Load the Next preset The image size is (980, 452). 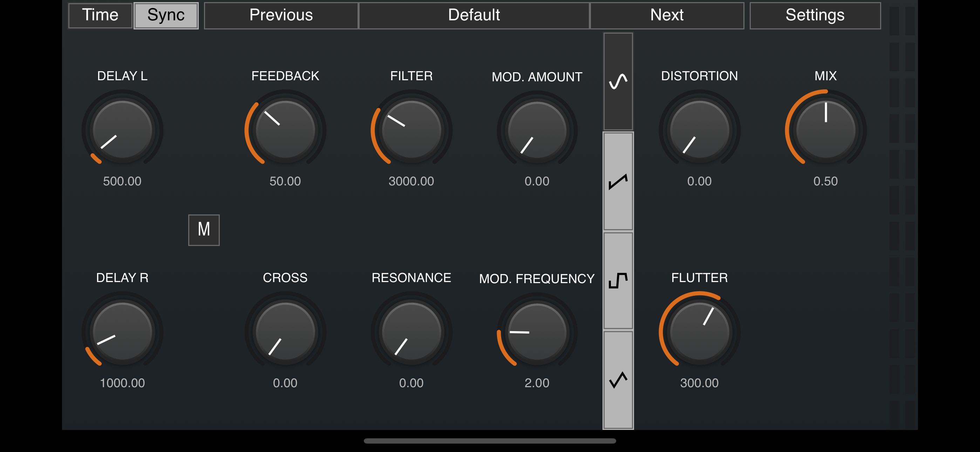pos(667,15)
